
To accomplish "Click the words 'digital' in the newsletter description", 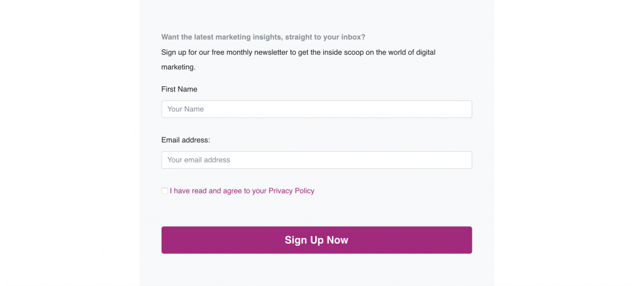I will tap(426, 52).
